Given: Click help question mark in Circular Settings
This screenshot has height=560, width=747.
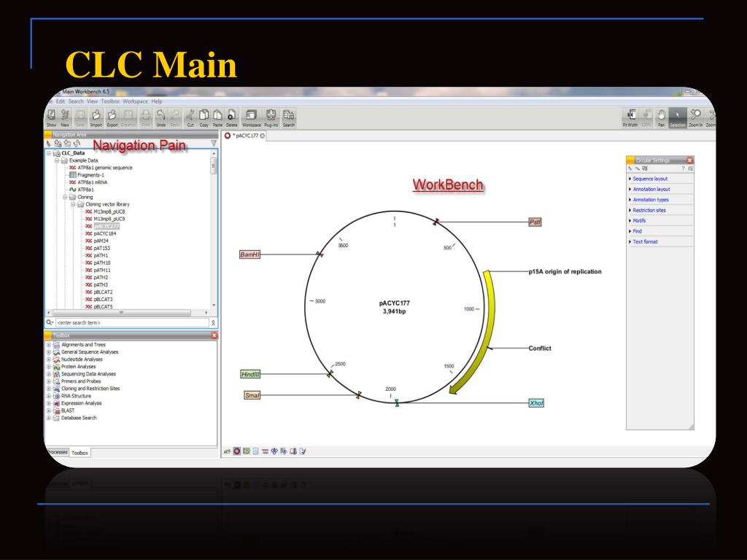Looking at the screenshot, I should click(683, 168).
